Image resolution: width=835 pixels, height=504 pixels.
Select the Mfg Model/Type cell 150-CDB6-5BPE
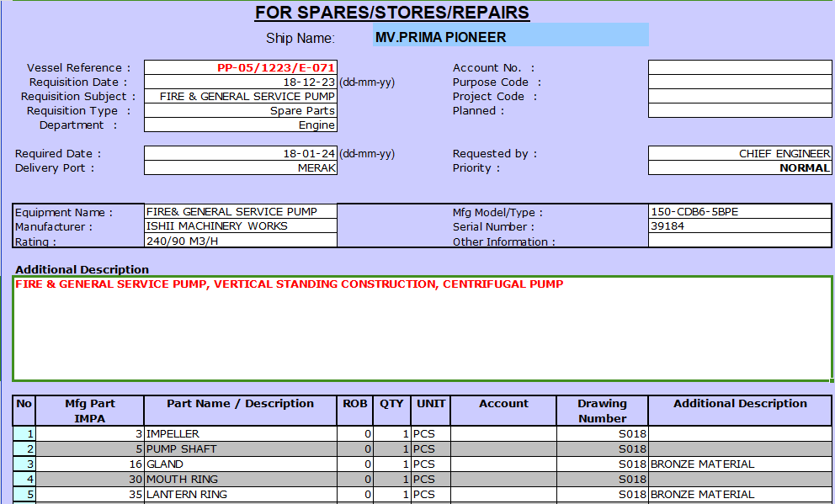[x=739, y=212]
